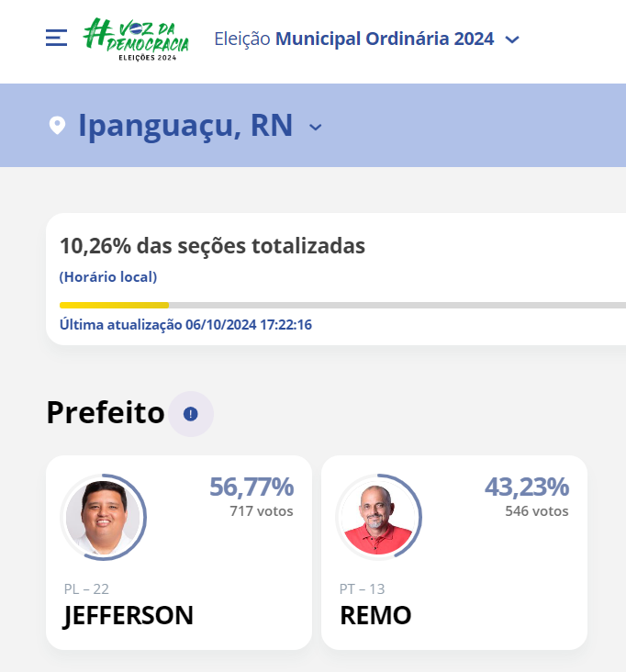Image resolution: width=626 pixels, height=672 pixels.
Task: Click Remo's candidate photo
Action: tap(379, 517)
